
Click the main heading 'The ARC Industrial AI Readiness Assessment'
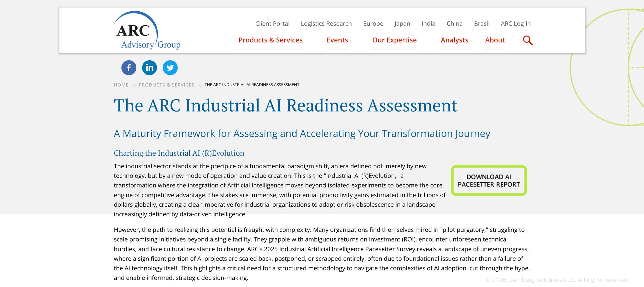286,106
